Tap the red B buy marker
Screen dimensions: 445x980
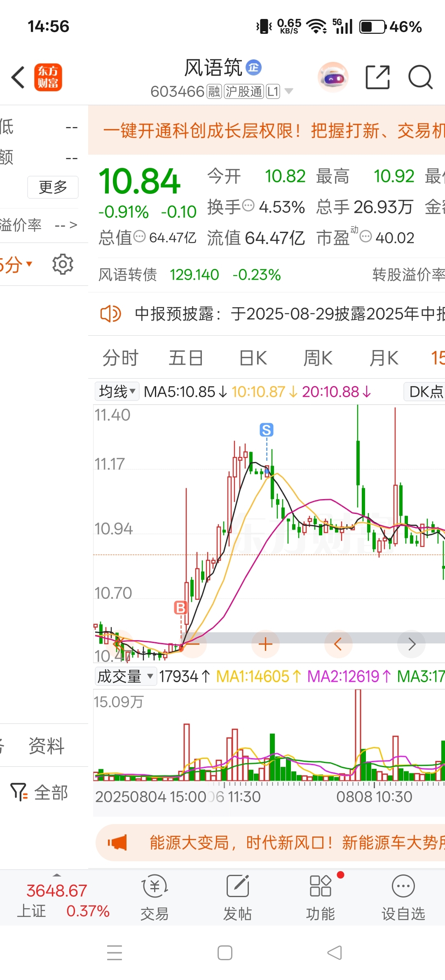(x=180, y=608)
